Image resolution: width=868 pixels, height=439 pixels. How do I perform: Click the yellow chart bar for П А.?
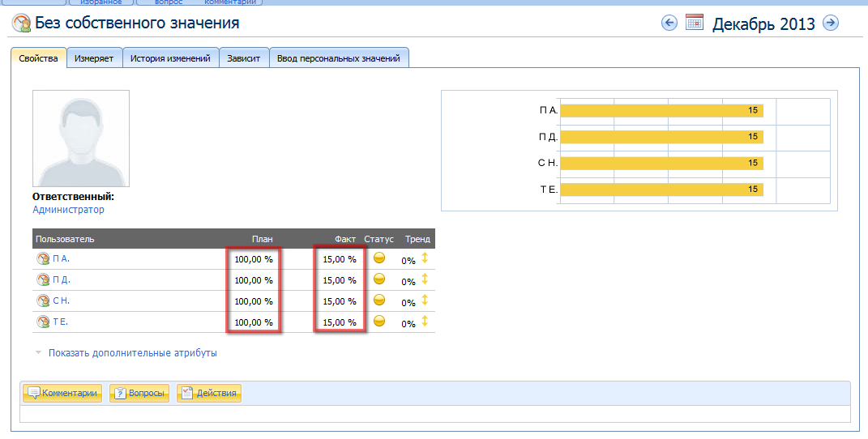pos(661,110)
